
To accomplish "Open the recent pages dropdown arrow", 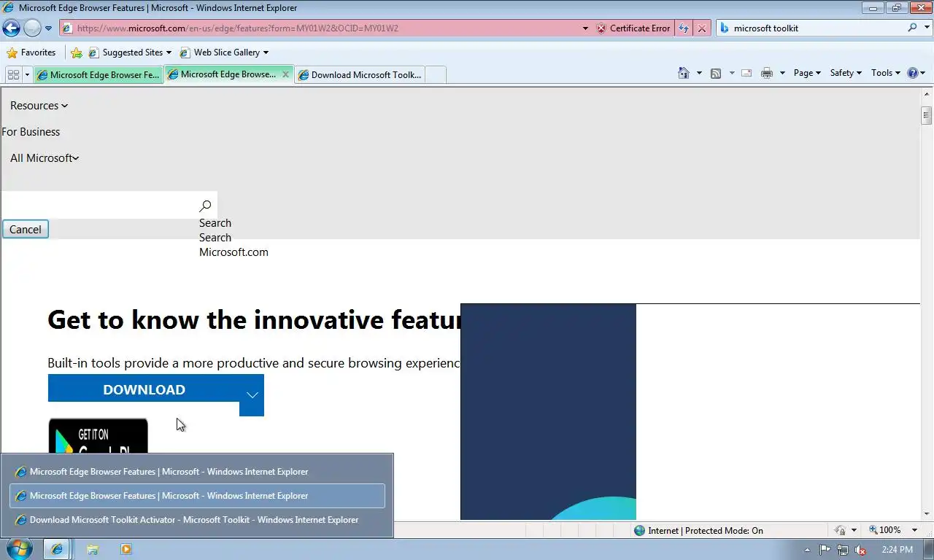I will (x=49, y=28).
